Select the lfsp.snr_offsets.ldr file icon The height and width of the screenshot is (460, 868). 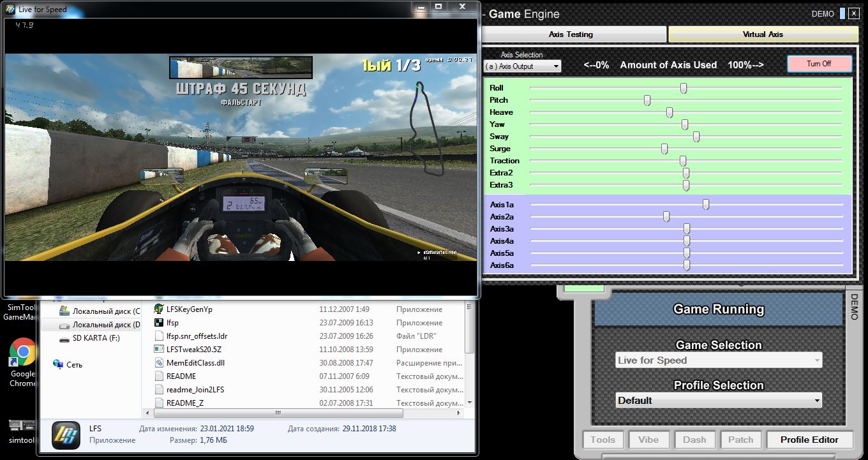[x=160, y=336]
